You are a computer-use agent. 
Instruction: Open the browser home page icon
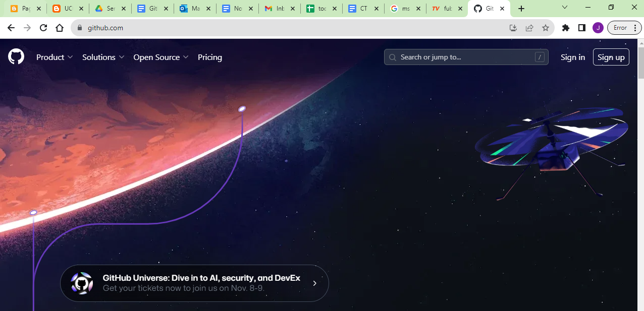point(60,28)
